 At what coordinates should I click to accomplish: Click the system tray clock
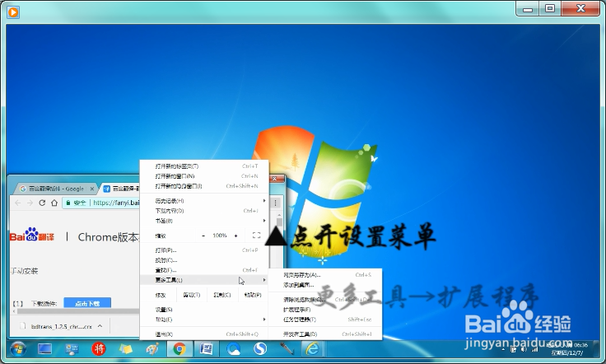[568, 349]
